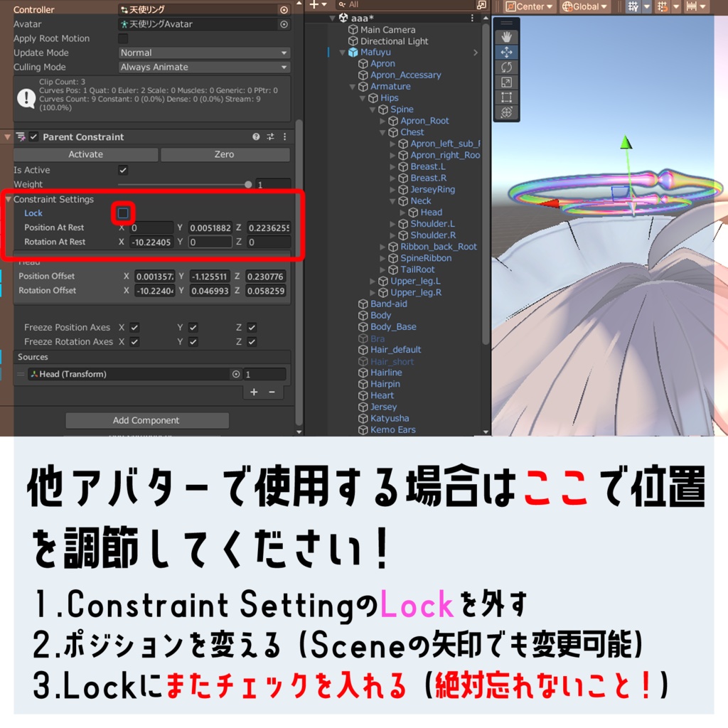Select the Move tool in Scene
The height and width of the screenshot is (728, 728).
click(x=506, y=52)
